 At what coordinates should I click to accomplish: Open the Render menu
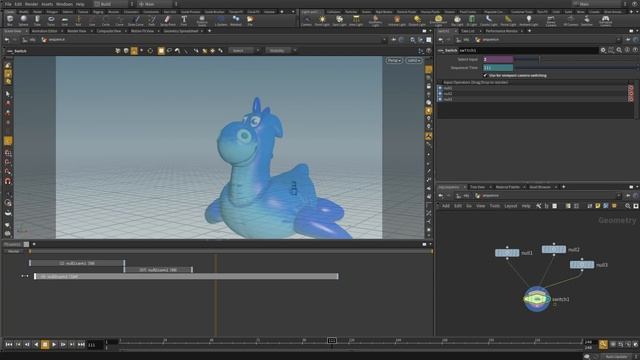click(x=31, y=4)
